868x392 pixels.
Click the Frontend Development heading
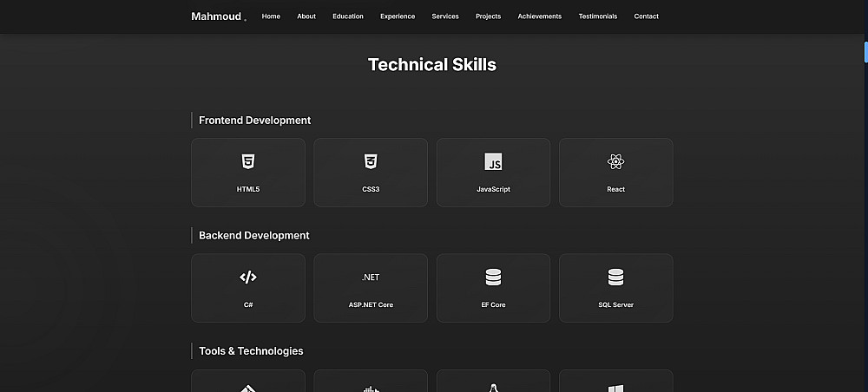click(254, 120)
